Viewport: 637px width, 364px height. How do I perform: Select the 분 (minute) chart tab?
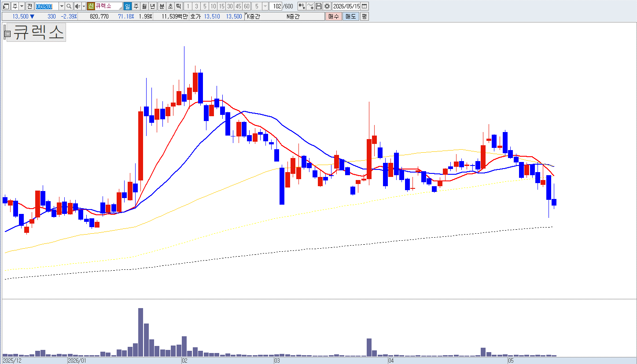[x=162, y=6]
